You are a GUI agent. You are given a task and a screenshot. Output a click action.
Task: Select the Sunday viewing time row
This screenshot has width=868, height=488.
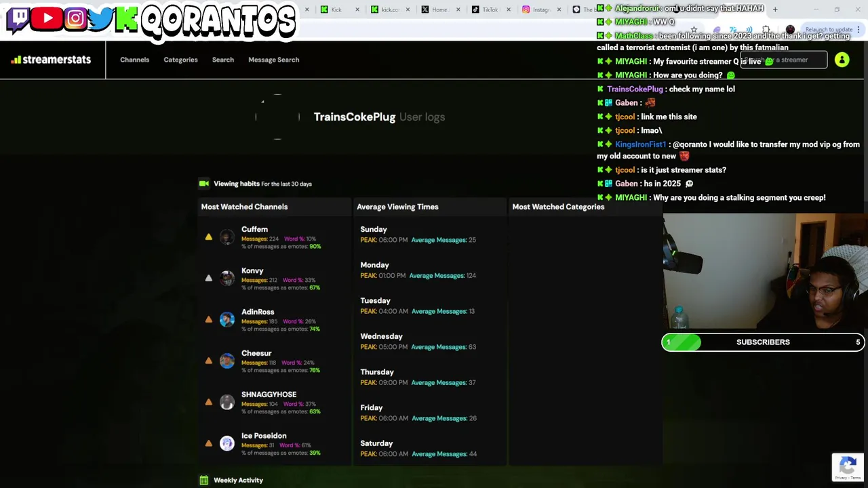click(x=429, y=235)
